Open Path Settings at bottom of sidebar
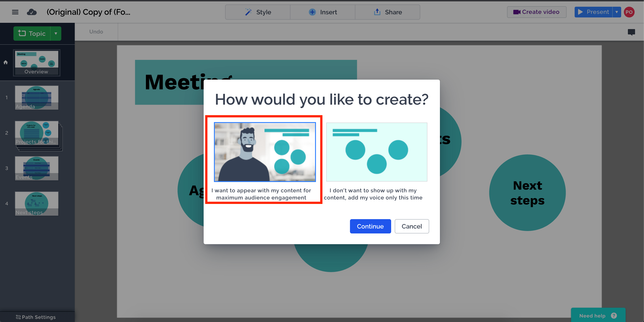Image resolution: width=644 pixels, height=322 pixels. click(36, 317)
